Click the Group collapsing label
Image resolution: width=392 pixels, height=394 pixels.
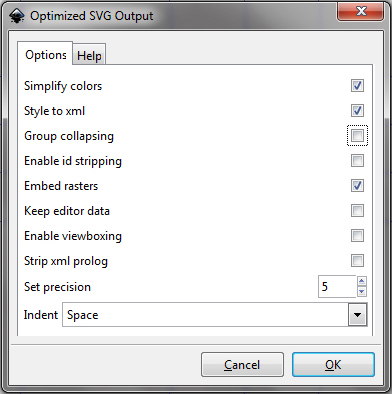(x=69, y=136)
